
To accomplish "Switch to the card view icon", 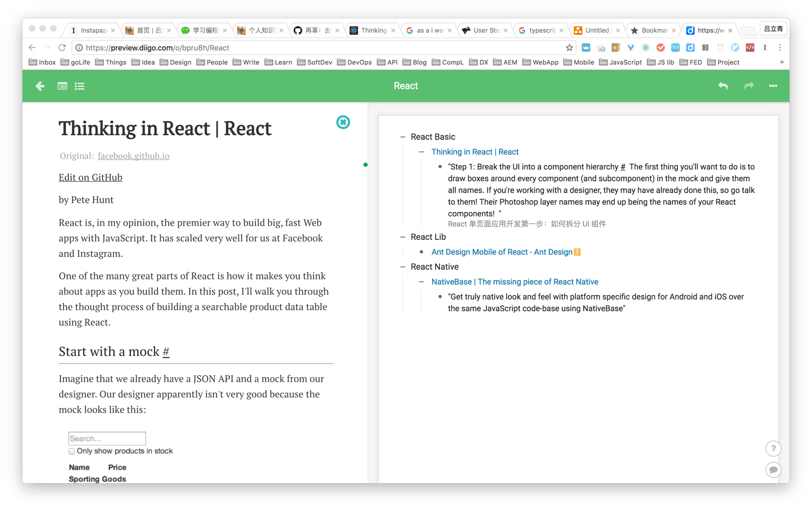I will [x=62, y=86].
